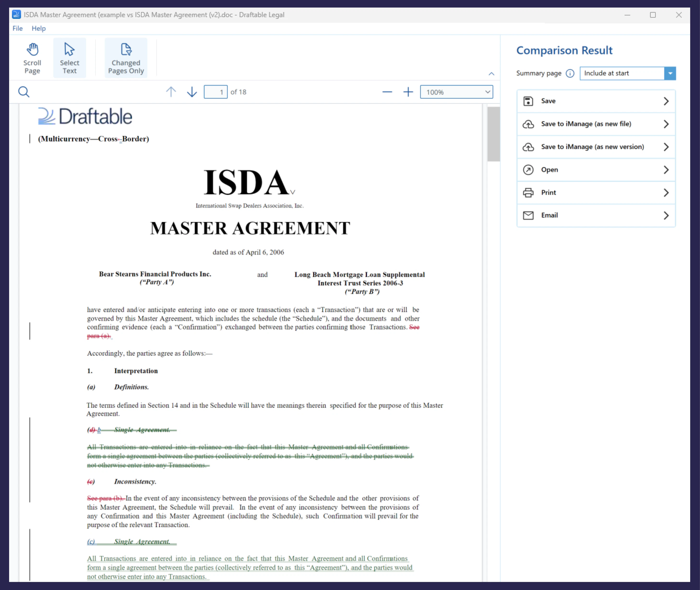Screen dimensions: 700x590
Task: Go to next page with down arrow
Action: tap(192, 92)
